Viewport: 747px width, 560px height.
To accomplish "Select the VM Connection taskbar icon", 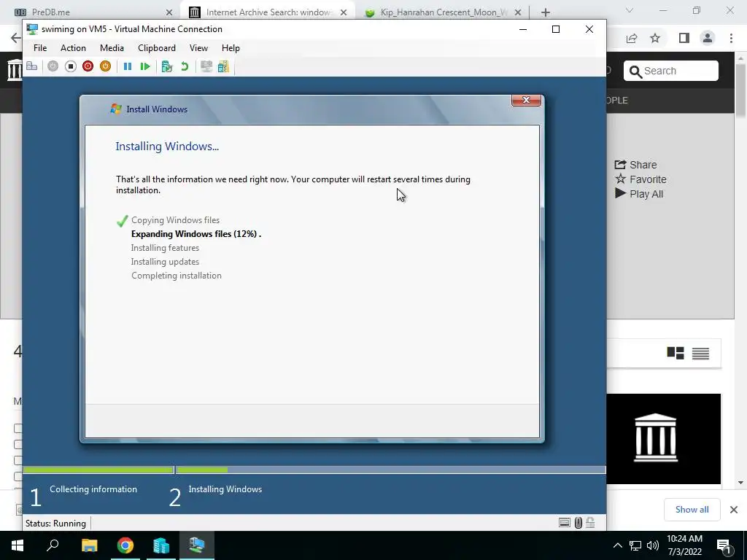I will (197, 545).
